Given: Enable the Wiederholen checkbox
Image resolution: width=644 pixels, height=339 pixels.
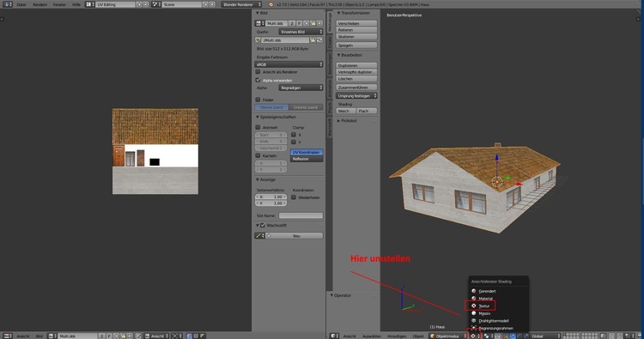Looking at the screenshot, I should (x=294, y=197).
